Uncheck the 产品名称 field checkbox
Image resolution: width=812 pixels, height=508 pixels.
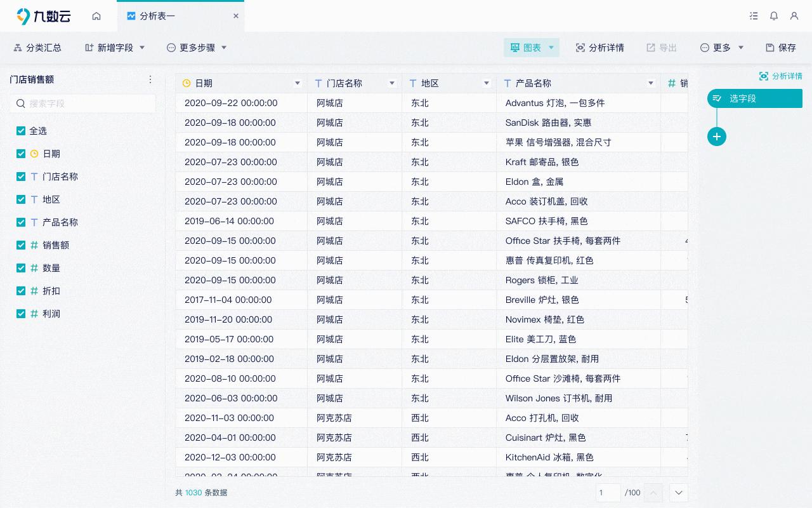21,222
